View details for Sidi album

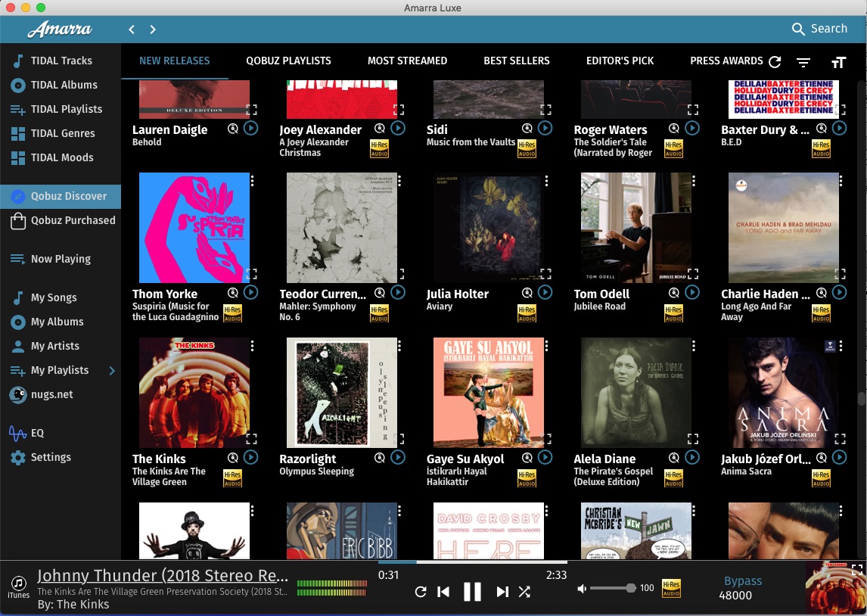point(527,129)
